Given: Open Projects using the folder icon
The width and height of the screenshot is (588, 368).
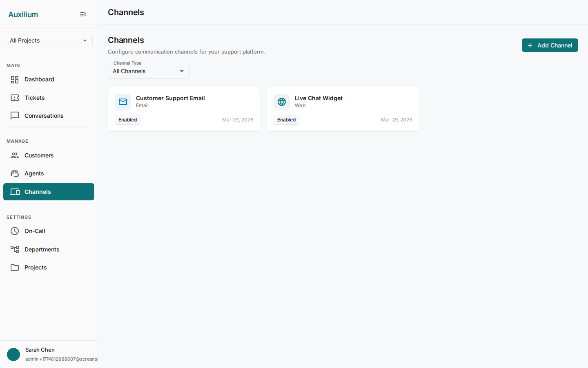Looking at the screenshot, I should [15, 267].
